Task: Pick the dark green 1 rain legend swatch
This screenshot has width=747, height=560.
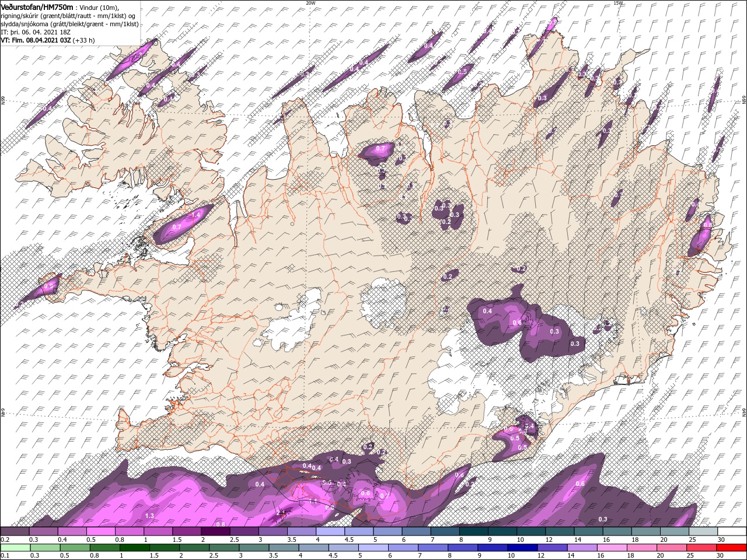Action: coord(134,548)
